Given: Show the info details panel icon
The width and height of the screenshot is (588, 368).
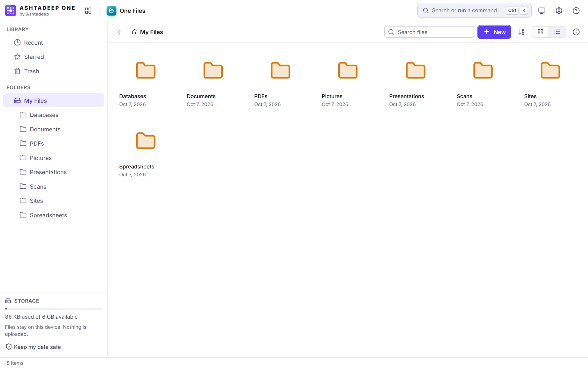Looking at the screenshot, I should click(576, 32).
